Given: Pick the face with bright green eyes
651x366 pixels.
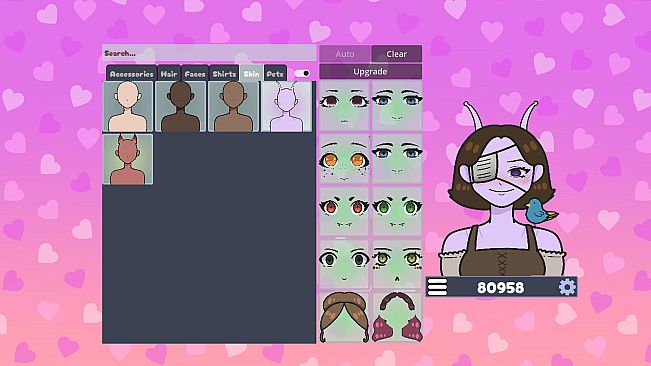Looking at the screenshot, I should pyautogui.click(x=397, y=212).
